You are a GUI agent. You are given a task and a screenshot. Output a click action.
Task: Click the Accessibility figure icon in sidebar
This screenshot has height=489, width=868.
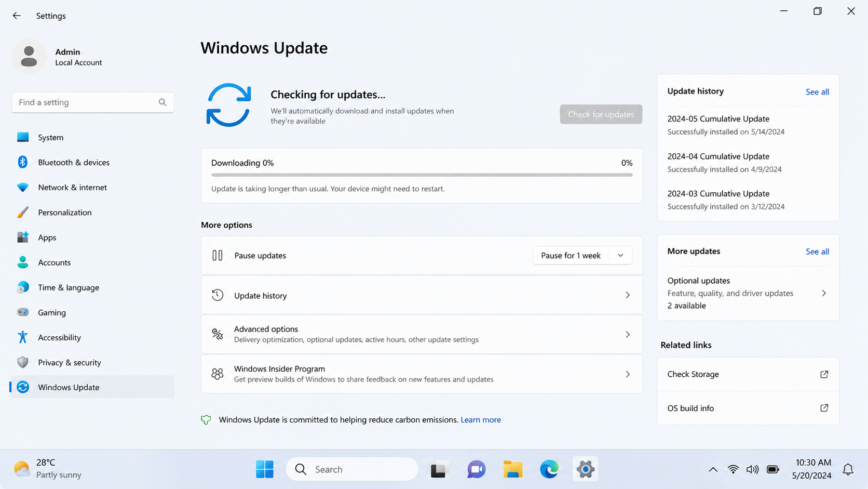[23, 337]
